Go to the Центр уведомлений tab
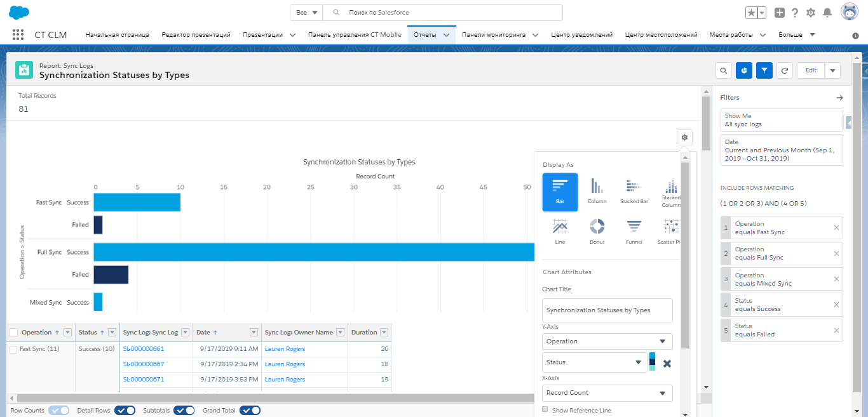Screen dimensions: 868x417 pyautogui.click(x=581, y=35)
